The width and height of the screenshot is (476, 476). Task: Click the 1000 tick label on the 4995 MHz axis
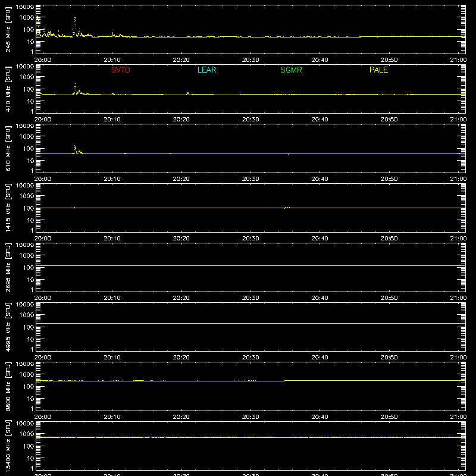click(27, 315)
